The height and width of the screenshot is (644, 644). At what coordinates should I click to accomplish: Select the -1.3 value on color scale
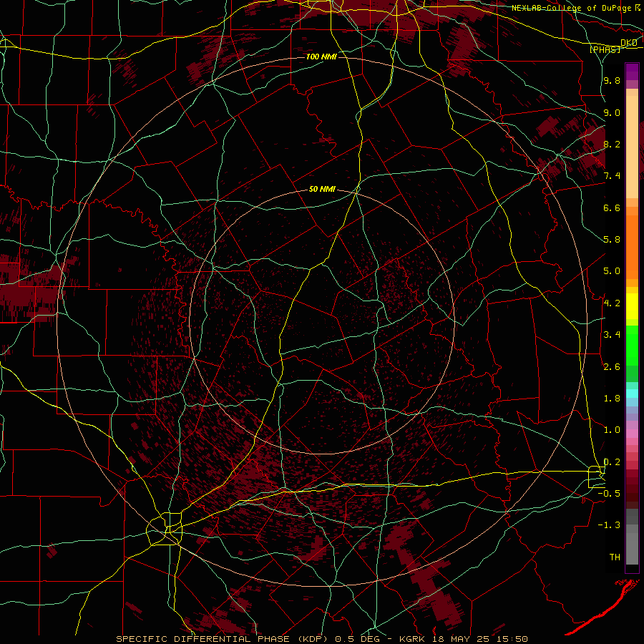(609, 525)
